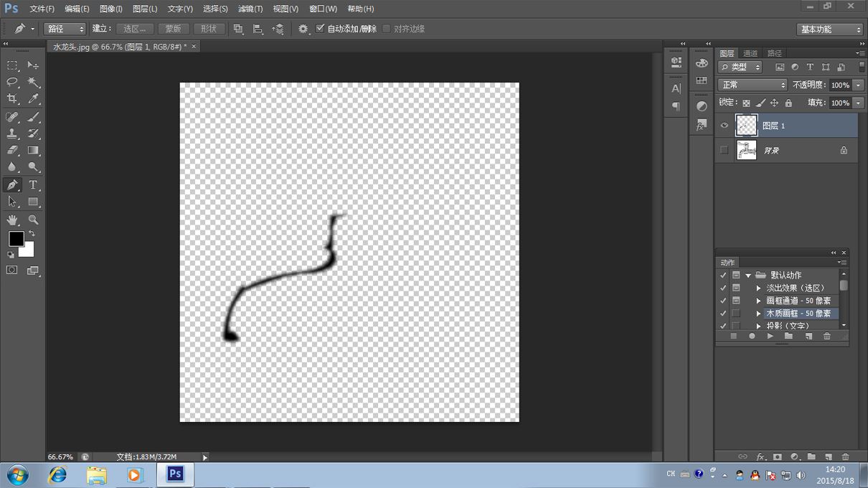Viewport: 868px width, 488px height.
Task: Open path arrangement options
Action: 278,29
